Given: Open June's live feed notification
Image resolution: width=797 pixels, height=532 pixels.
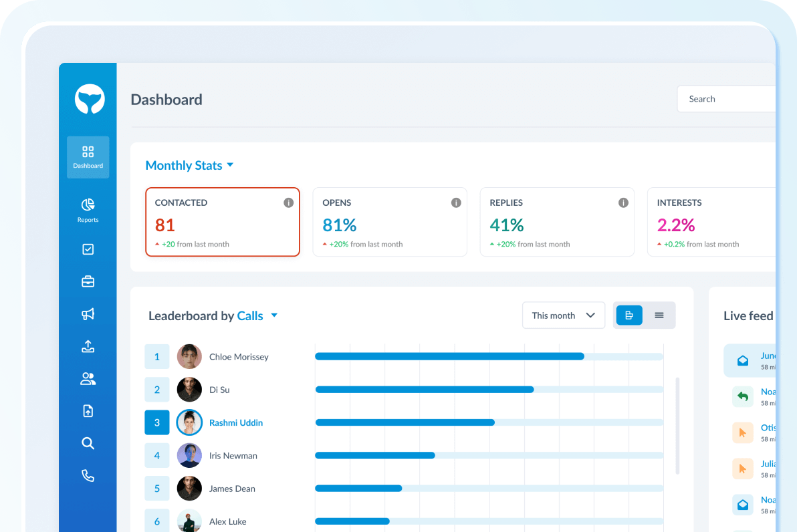Looking at the screenshot, I should [761, 360].
